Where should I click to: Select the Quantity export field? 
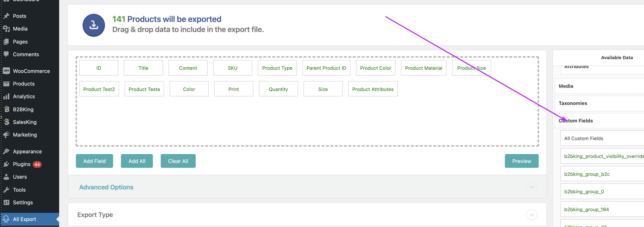[x=278, y=89]
